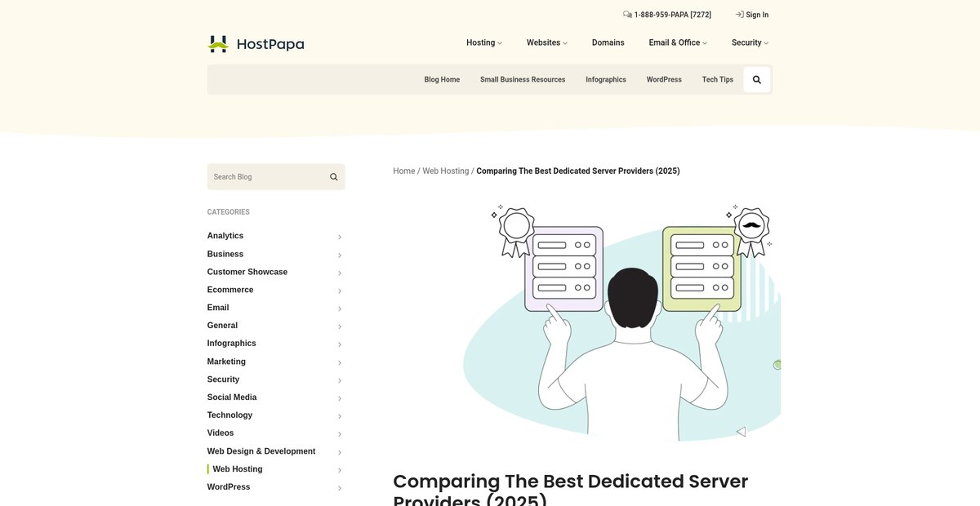Image resolution: width=980 pixels, height=506 pixels.
Task: Expand the Social Media chevron
Action: click(340, 398)
